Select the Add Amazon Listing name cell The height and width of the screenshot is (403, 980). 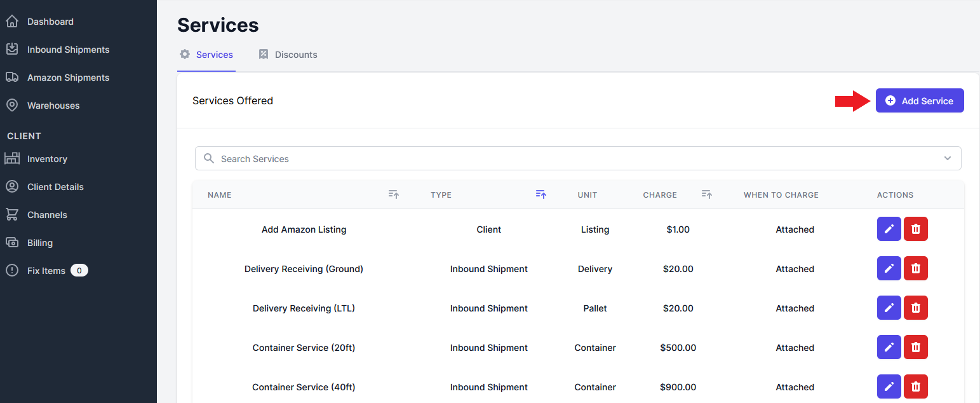point(304,229)
